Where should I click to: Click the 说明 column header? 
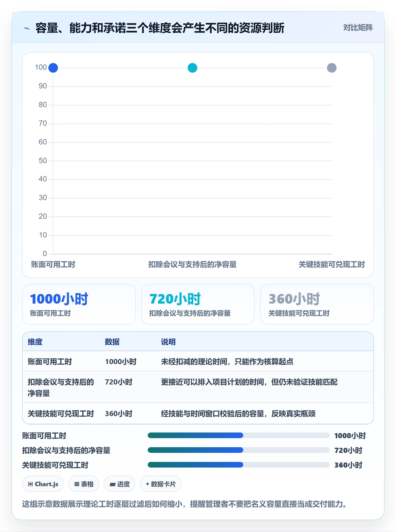(x=168, y=342)
